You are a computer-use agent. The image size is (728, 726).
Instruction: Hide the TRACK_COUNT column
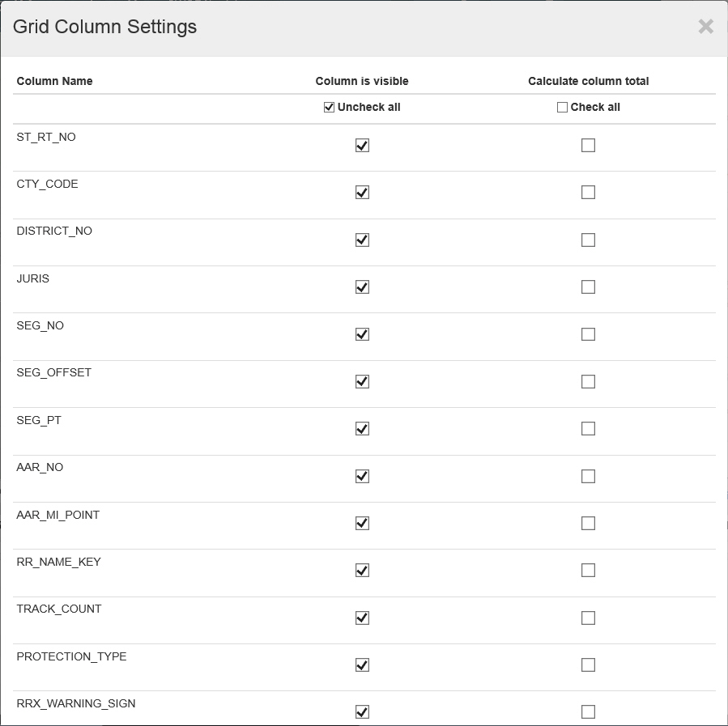[x=362, y=618]
